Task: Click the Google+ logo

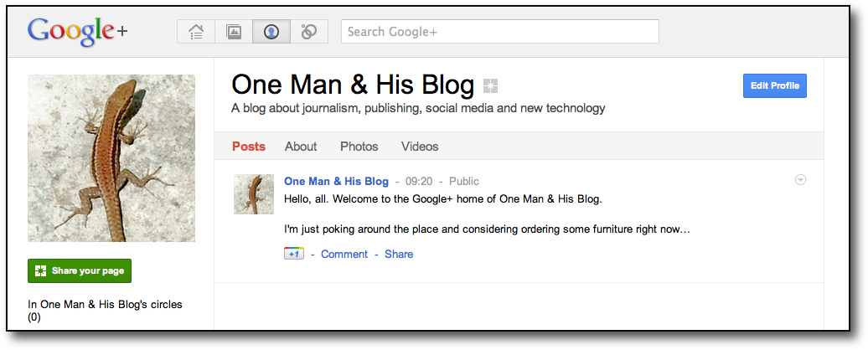Action: coord(77,31)
